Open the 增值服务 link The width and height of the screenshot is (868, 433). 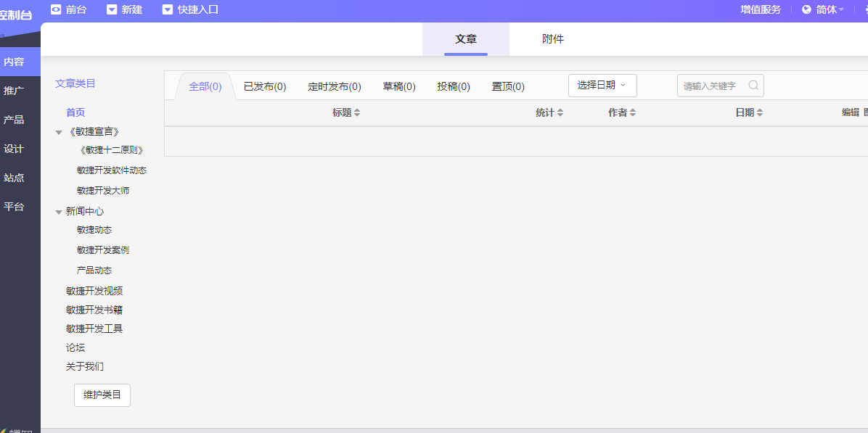(761, 9)
